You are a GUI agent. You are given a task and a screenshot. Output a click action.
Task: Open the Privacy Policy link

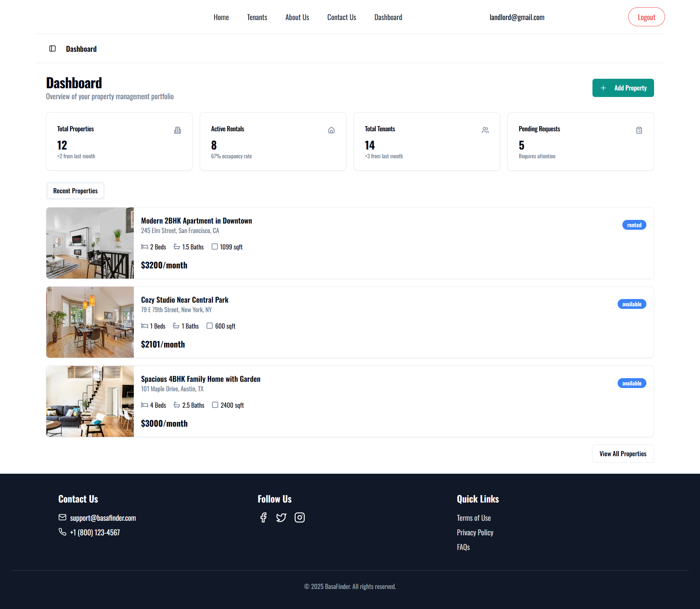point(475,532)
